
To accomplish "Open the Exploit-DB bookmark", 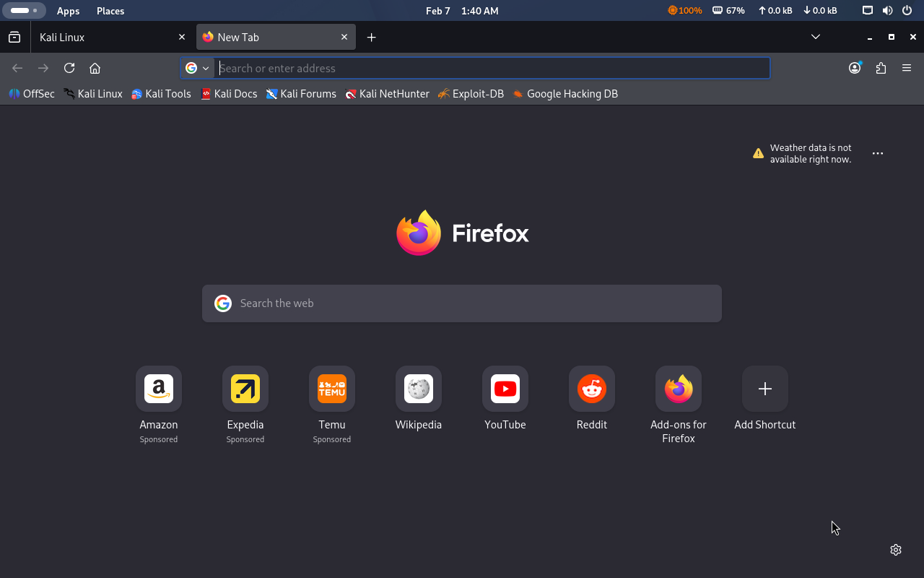I will [x=471, y=94].
